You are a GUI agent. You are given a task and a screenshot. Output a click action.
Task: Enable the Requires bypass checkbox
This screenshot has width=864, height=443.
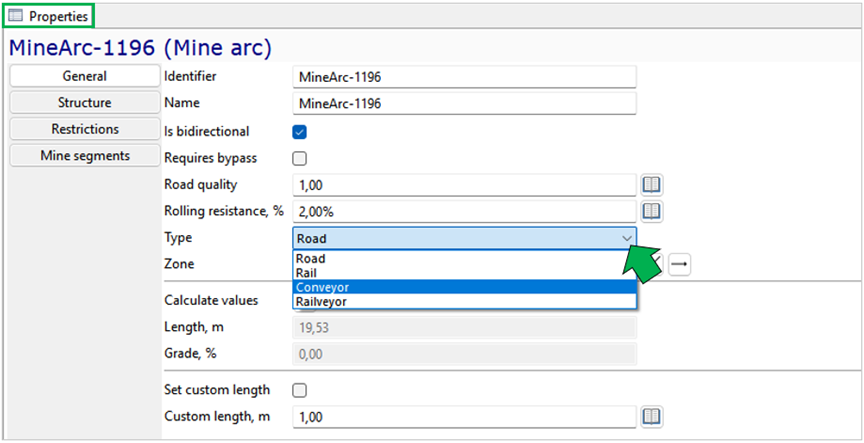pyautogui.click(x=299, y=159)
